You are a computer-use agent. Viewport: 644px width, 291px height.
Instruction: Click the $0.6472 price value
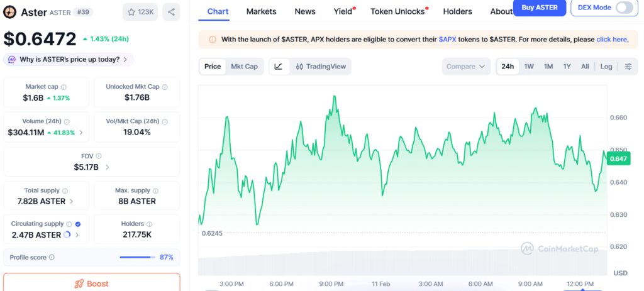coord(40,39)
